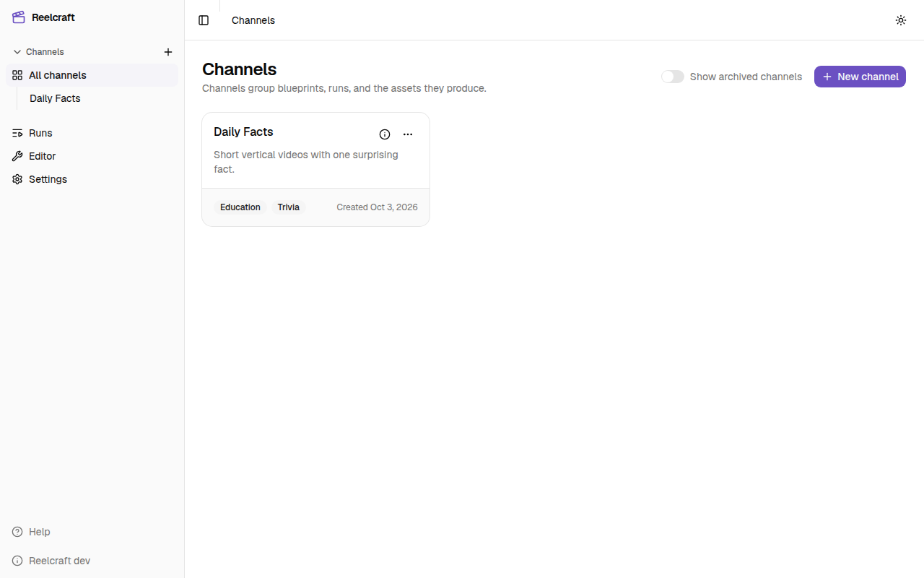Click the Help question mark icon
This screenshot has width=924, height=578.
(17, 532)
